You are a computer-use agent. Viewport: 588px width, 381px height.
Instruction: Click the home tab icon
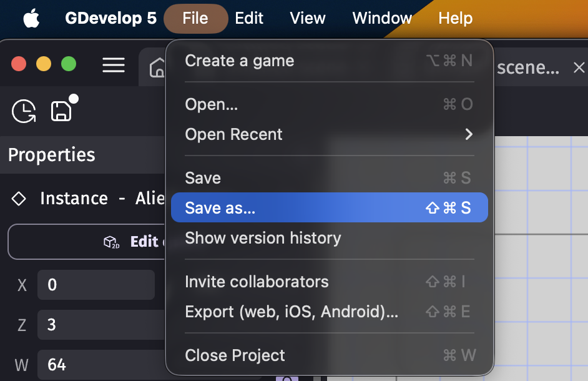pyautogui.click(x=157, y=67)
